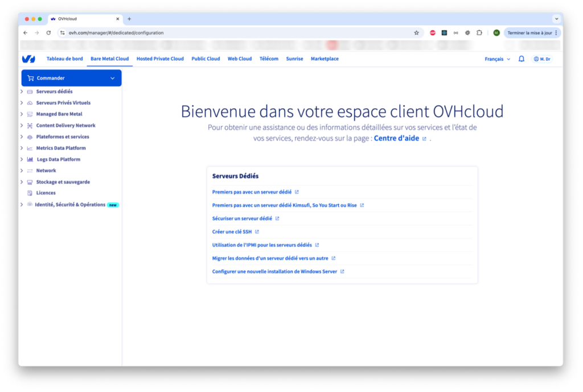This screenshot has width=583, height=392.
Task: Click the browser address bar URL
Action: [116, 32]
